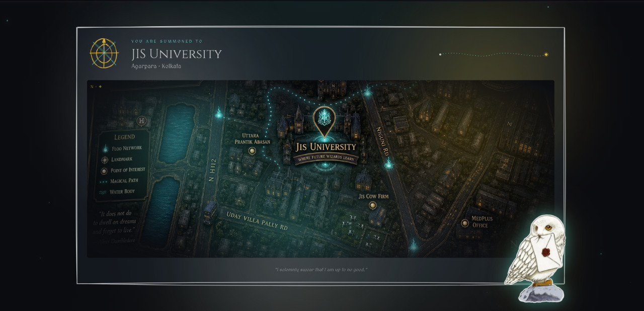Viewport: 644px width, 311px height.
Task: Click the JIS University banner label on map
Action: [x=326, y=147]
